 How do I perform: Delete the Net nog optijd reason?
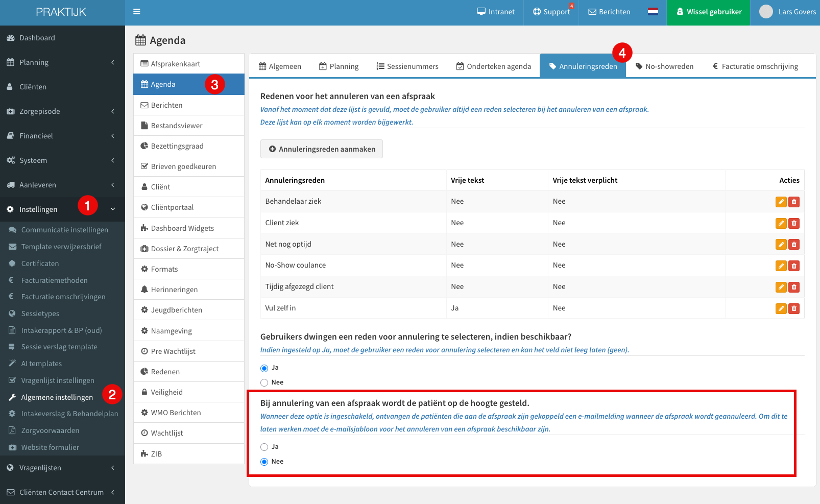[793, 245]
